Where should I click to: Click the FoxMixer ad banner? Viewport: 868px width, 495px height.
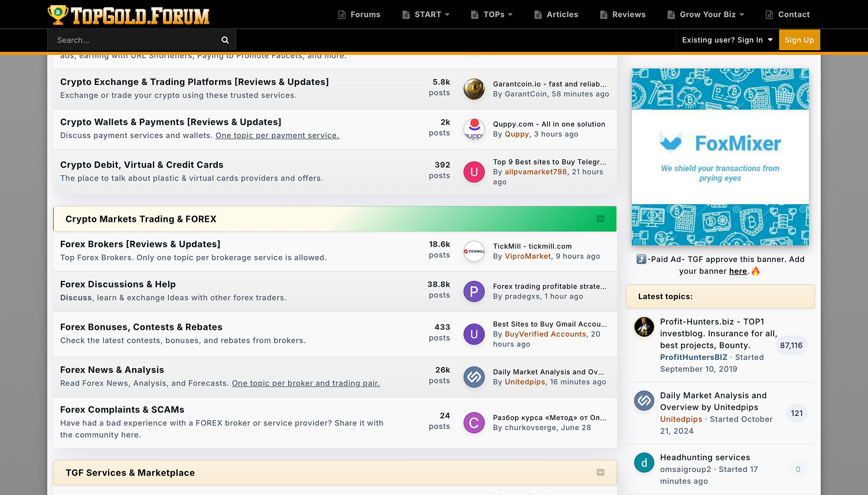[x=720, y=157]
